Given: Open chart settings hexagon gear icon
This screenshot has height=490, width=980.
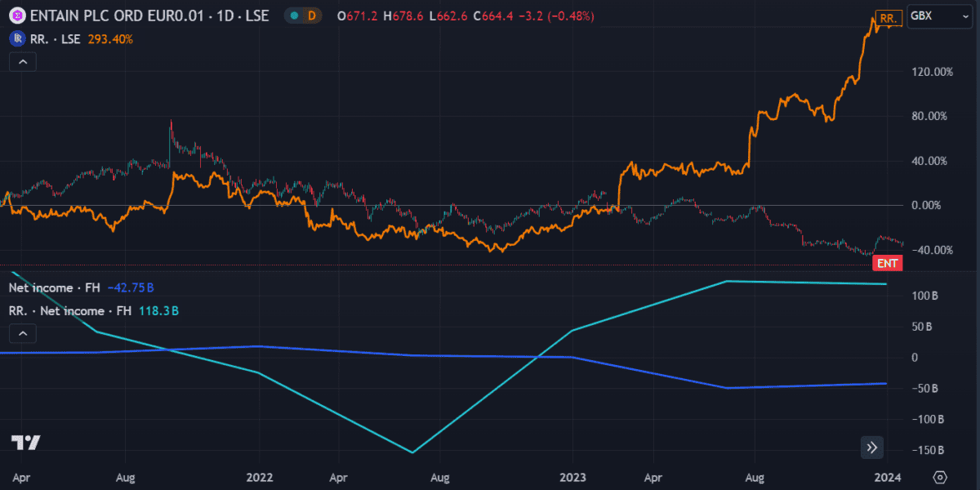Looking at the screenshot, I should (940, 477).
